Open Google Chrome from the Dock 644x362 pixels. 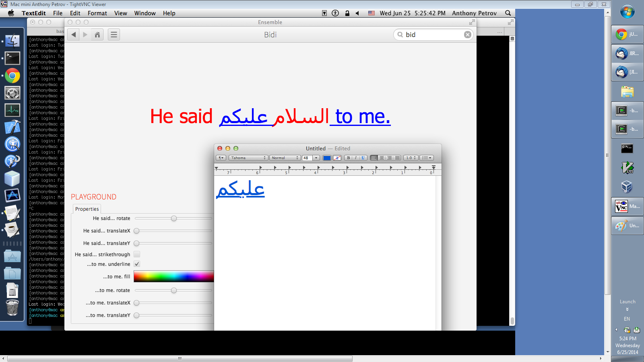(12, 76)
